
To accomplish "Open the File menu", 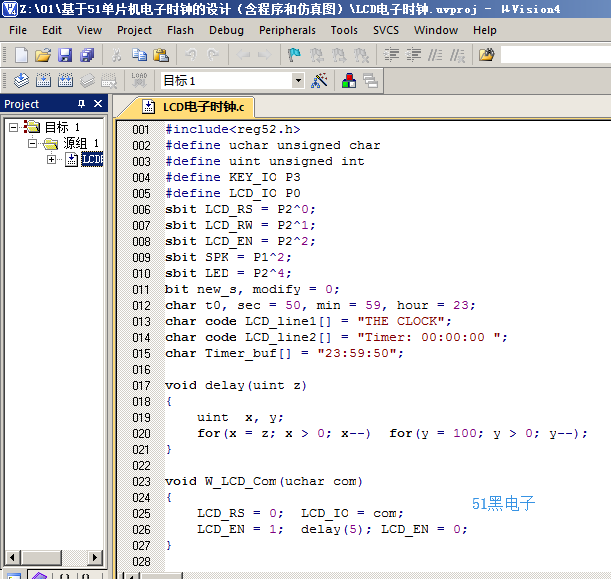I will (18, 30).
